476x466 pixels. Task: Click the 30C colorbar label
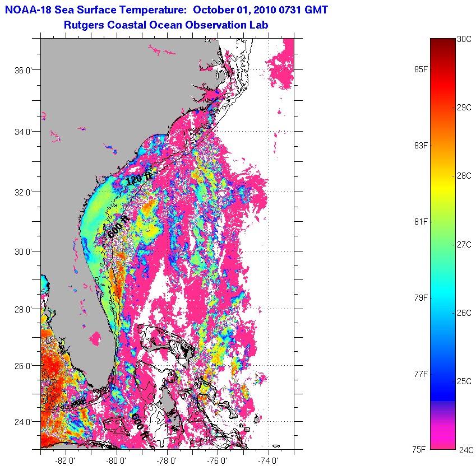tap(464, 39)
